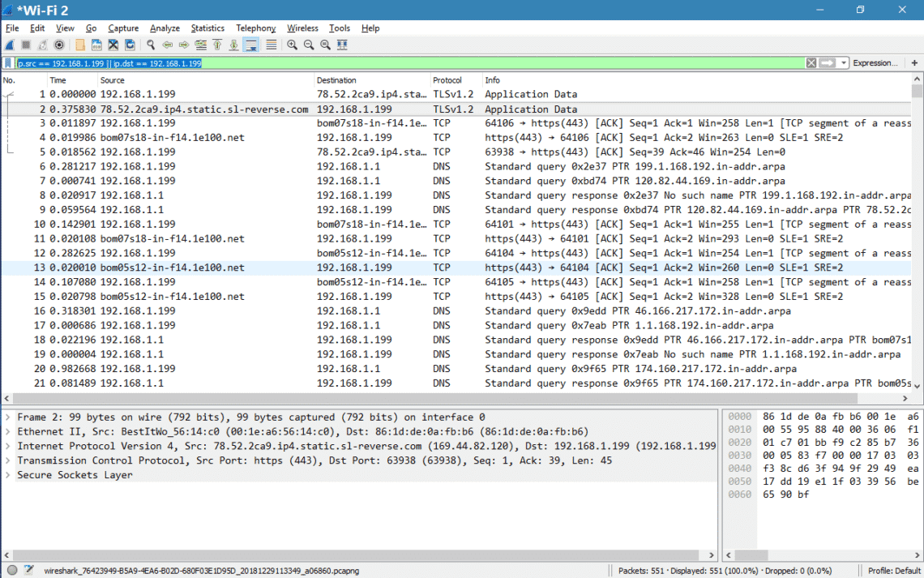This screenshot has width=924, height=578.
Task: Stop the running packet capture
Action: [26, 45]
